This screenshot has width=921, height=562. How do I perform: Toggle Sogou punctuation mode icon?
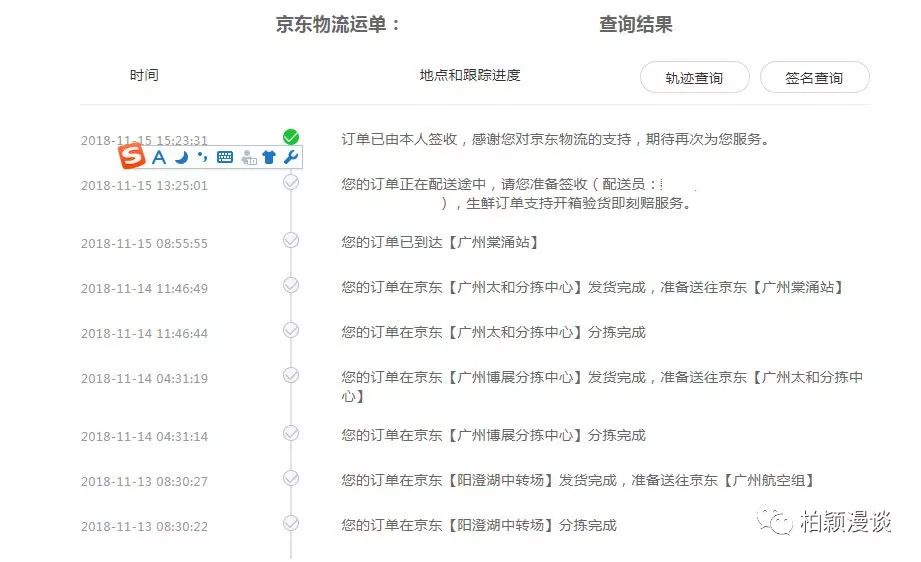[x=203, y=157]
